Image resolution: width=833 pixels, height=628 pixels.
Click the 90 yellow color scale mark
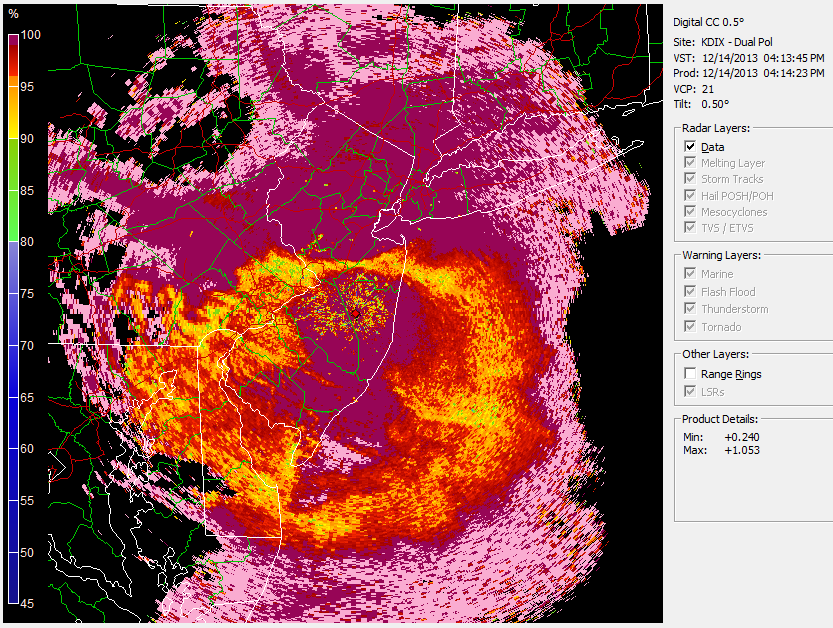click(27, 139)
